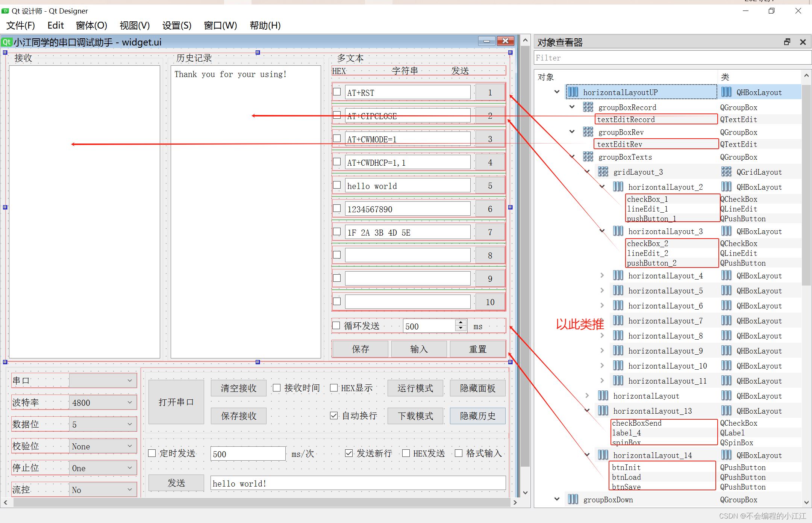The height and width of the screenshot is (523, 812).
Task: Click the groupBoxTexts group box icon
Action: point(588,157)
